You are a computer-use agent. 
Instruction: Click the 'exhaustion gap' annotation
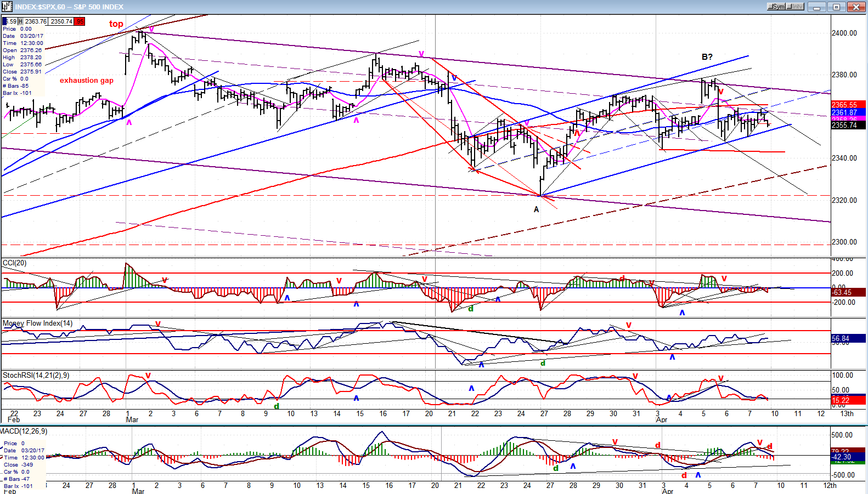87,81
